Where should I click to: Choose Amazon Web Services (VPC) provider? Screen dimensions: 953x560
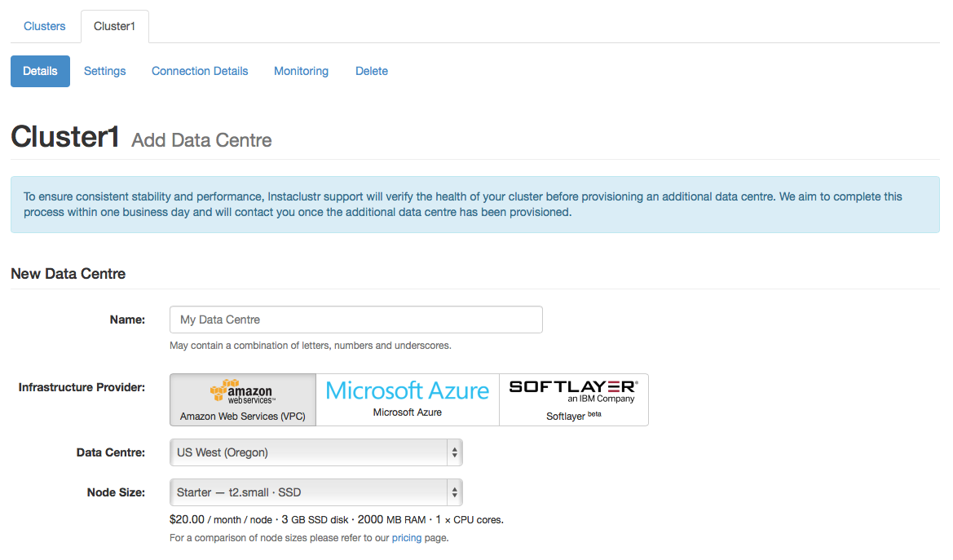(x=243, y=399)
